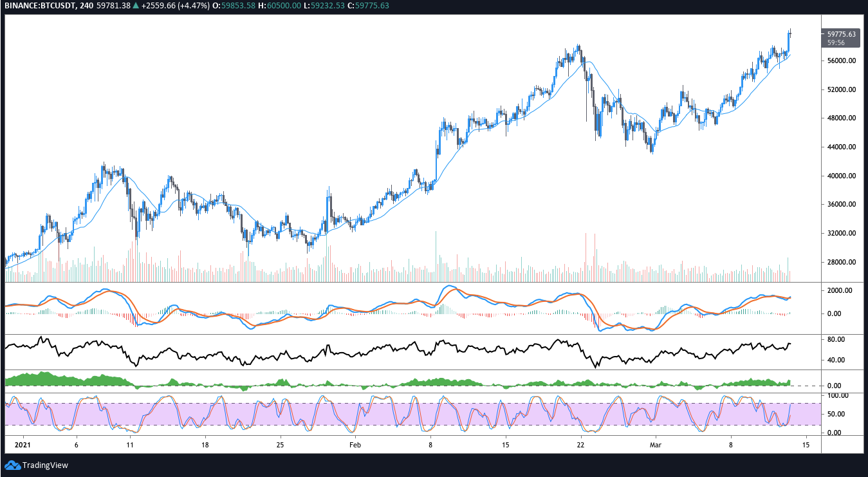
Task: Click the current price tag 59775.63
Action: coord(842,34)
